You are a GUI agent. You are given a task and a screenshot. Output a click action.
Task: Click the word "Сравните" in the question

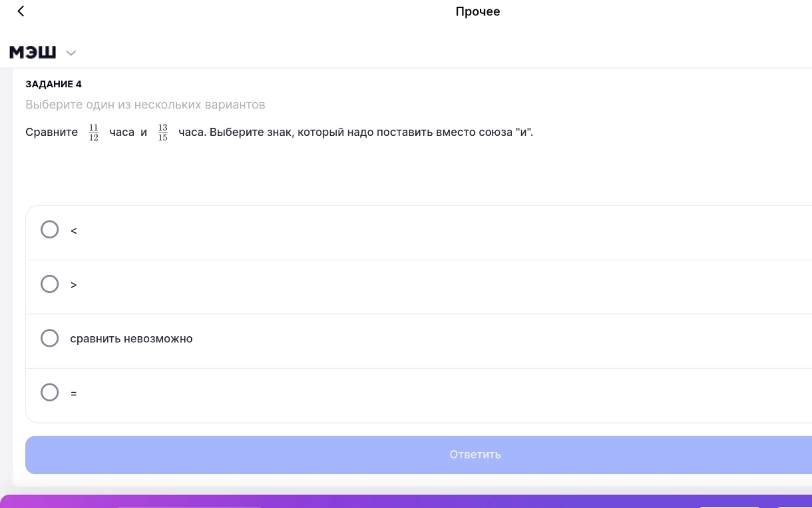tap(51, 132)
